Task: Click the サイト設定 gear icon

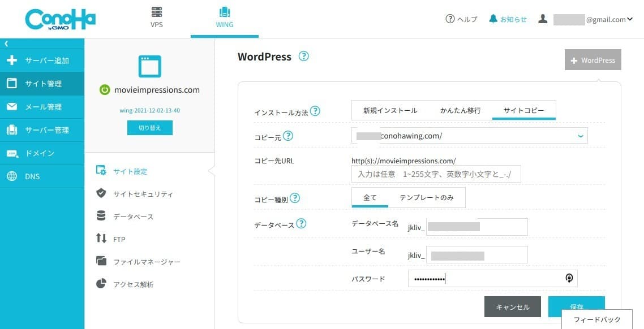Action: pyautogui.click(x=101, y=171)
